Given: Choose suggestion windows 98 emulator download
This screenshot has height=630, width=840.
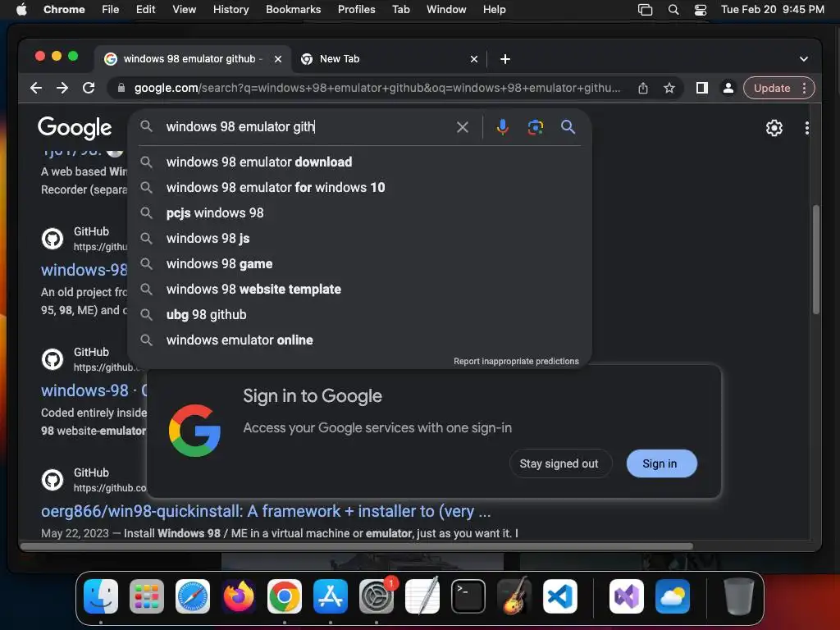Looking at the screenshot, I should click(360, 162).
